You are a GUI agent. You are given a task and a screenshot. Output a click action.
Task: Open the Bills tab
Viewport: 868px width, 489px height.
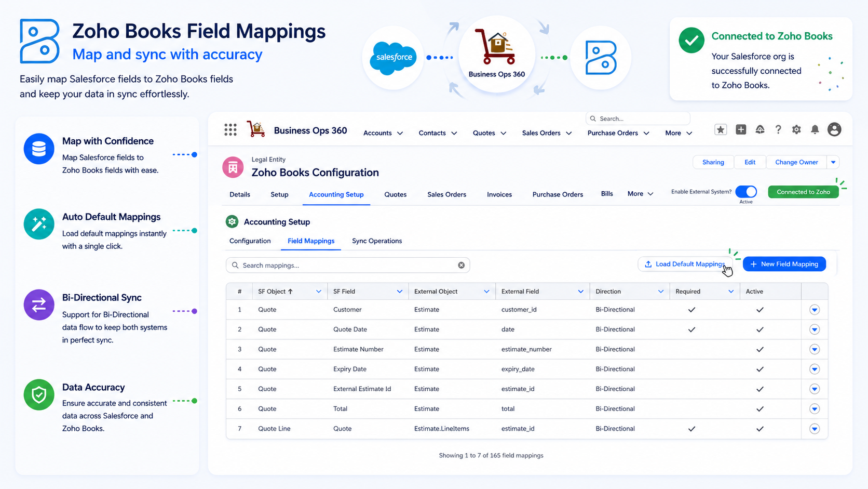(607, 194)
